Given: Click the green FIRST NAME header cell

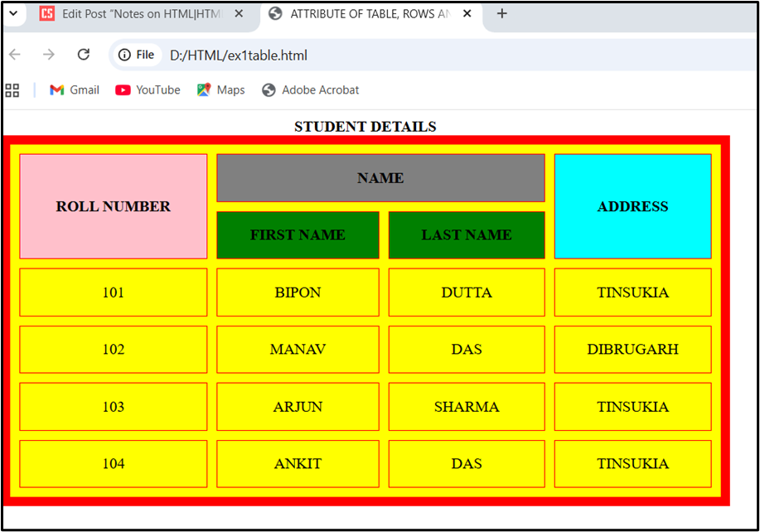Looking at the screenshot, I should [x=298, y=235].
